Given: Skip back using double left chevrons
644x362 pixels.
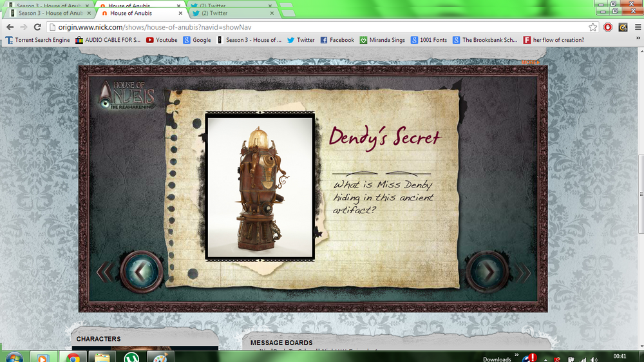Looking at the screenshot, I should pos(104,272).
